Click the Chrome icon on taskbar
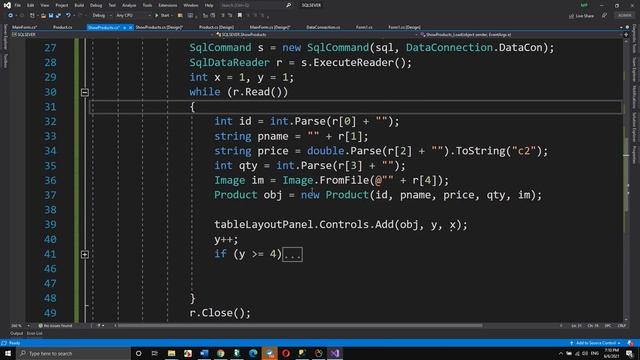Image resolution: width=640 pixels, height=360 pixels. tap(220, 353)
